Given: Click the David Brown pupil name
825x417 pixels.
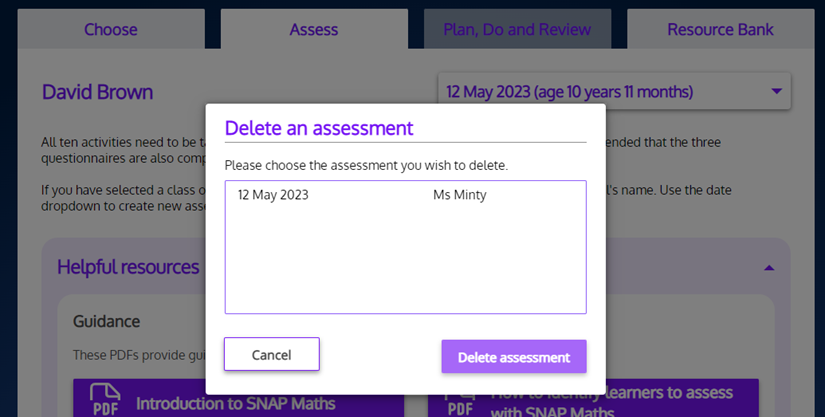Looking at the screenshot, I should [x=98, y=92].
